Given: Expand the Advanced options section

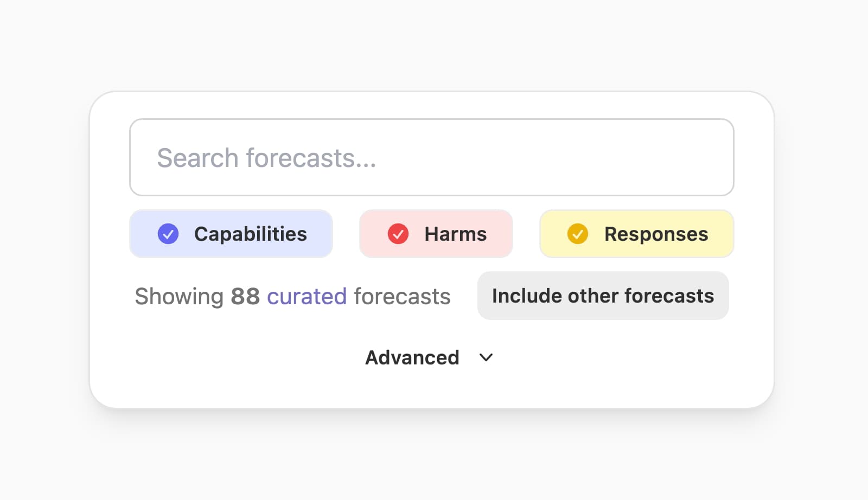Looking at the screenshot, I should [x=429, y=357].
